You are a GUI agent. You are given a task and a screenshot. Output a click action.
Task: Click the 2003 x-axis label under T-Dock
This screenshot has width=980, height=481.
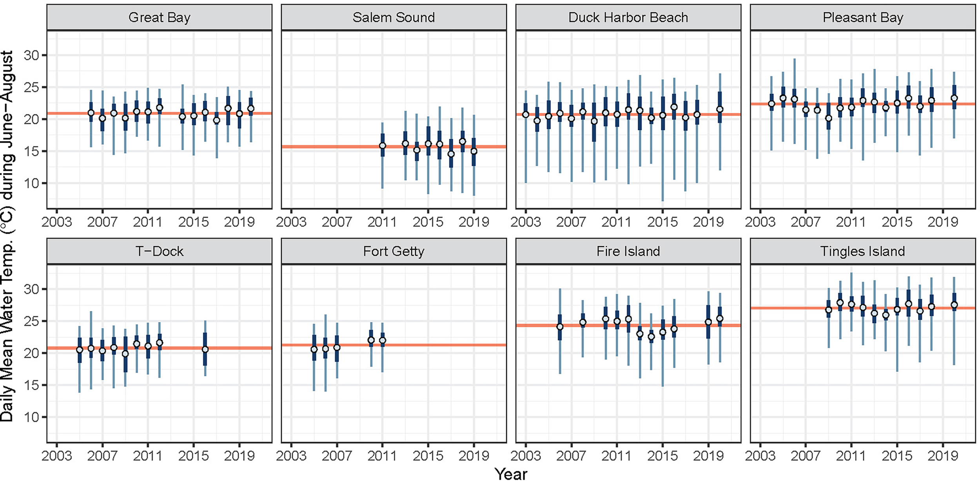(57, 456)
